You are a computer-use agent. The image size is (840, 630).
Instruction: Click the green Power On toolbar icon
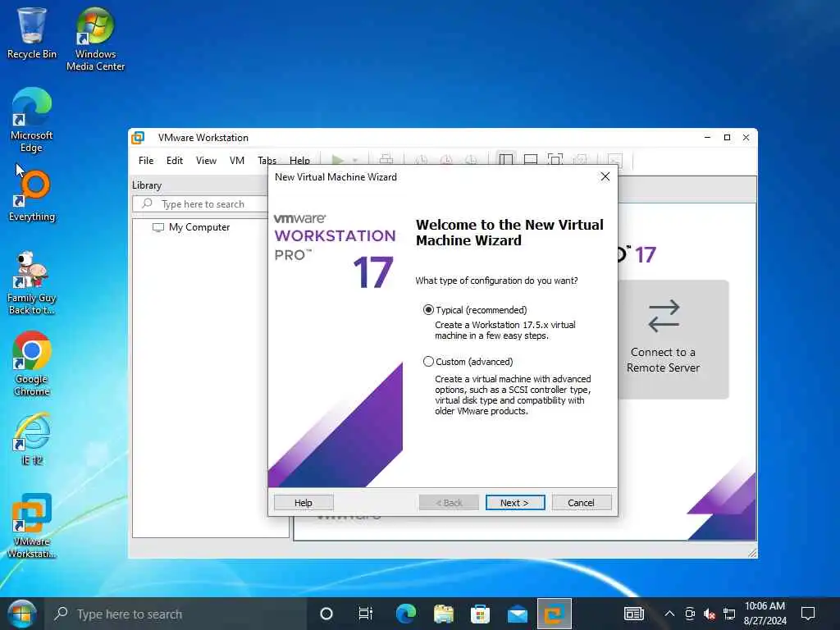coord(337,160)
